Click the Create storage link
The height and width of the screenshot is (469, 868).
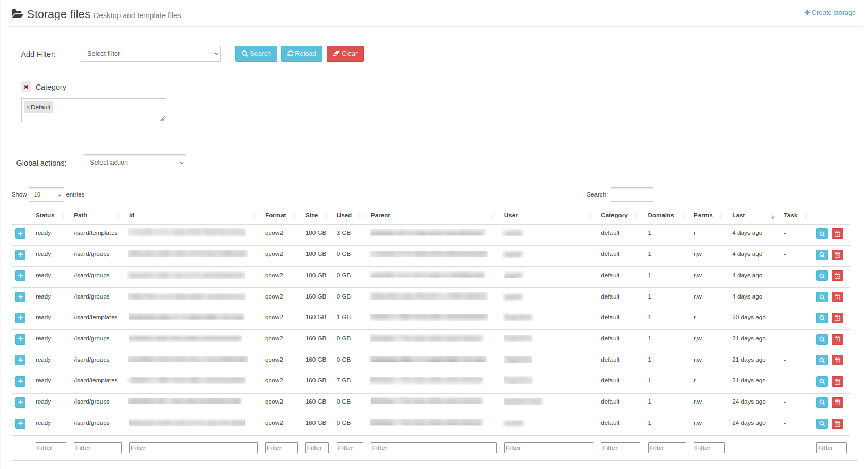830,13
